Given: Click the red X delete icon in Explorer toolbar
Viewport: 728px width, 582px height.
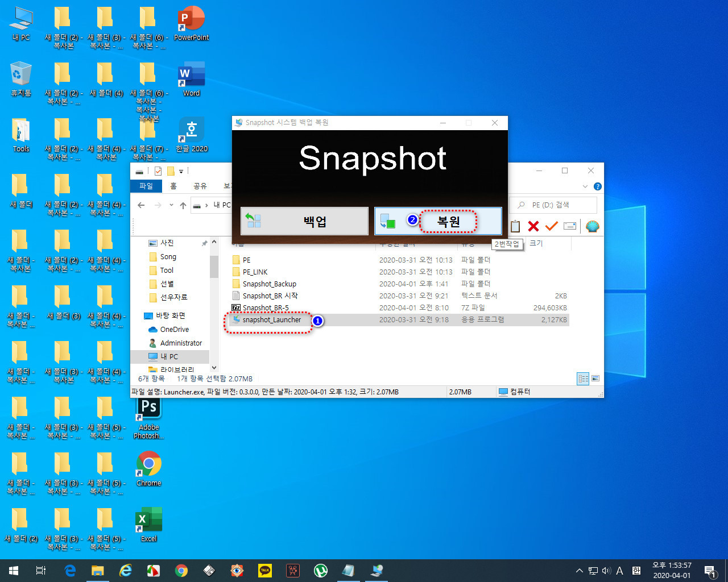Looking at the screenshot, I should pyautogui.click(x=533, y=226).
